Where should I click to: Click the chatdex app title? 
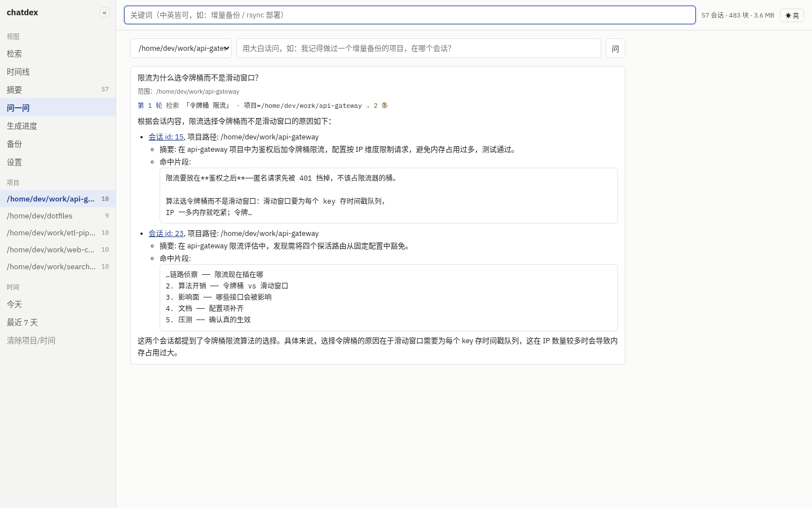tap(23, 12)
